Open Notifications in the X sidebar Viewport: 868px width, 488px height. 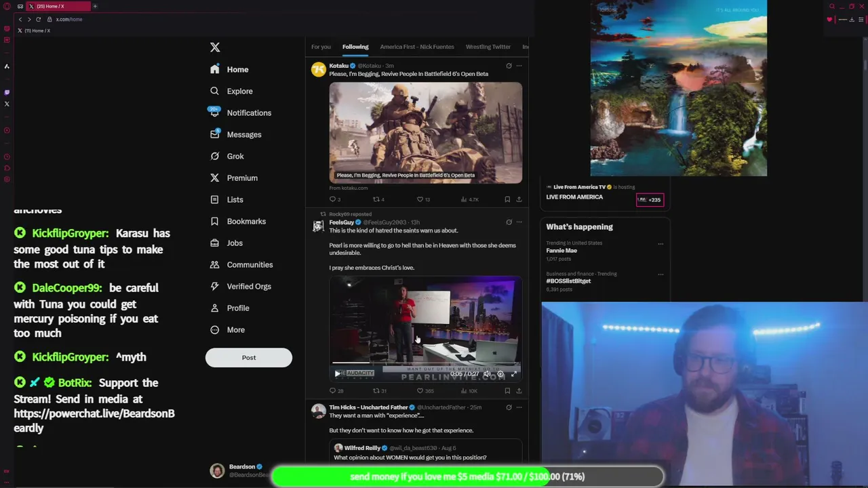pos(240,113)
